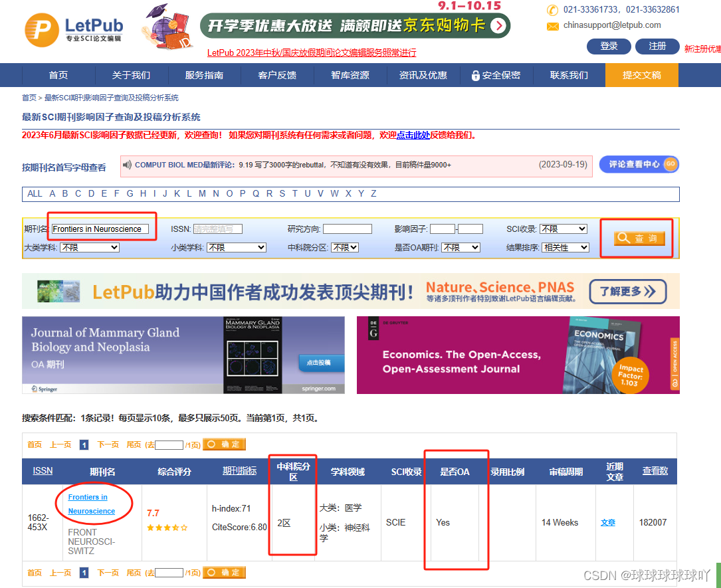Click the 评论查看中心 button
The image size is (721, 588).
coord(639,164)
